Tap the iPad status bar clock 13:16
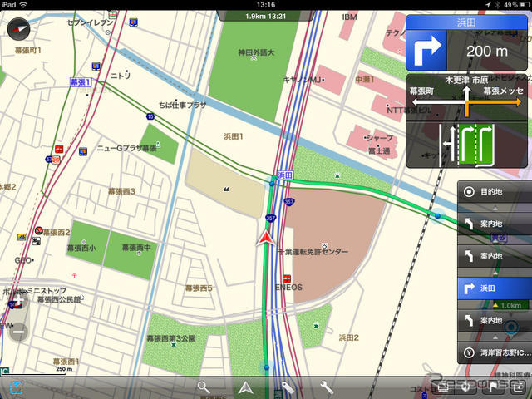532x399 pixels. [x=266, y=5]
